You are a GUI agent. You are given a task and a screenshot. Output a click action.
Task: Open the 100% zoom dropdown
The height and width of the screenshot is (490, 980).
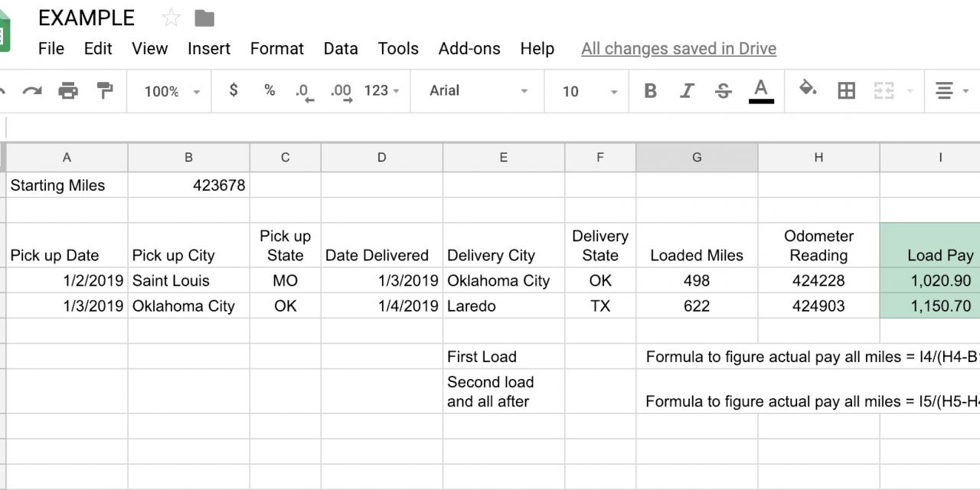[171, 91]
